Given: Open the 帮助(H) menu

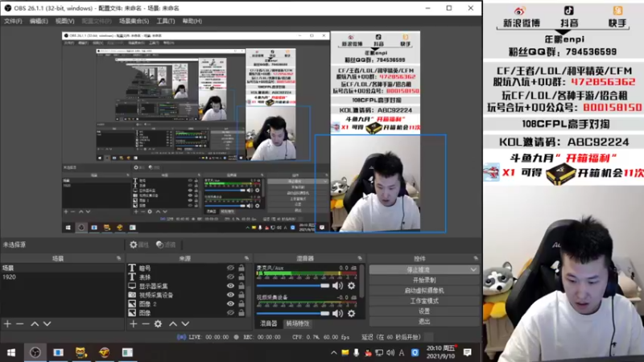Looking at the screenshot, I should [x=192, y=21].
